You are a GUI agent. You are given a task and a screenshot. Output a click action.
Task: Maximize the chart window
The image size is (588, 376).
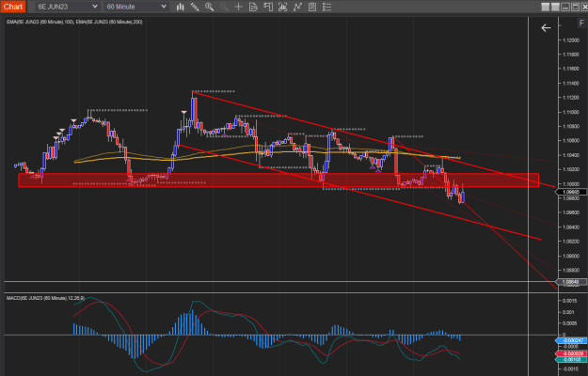[x=575, y=7]
